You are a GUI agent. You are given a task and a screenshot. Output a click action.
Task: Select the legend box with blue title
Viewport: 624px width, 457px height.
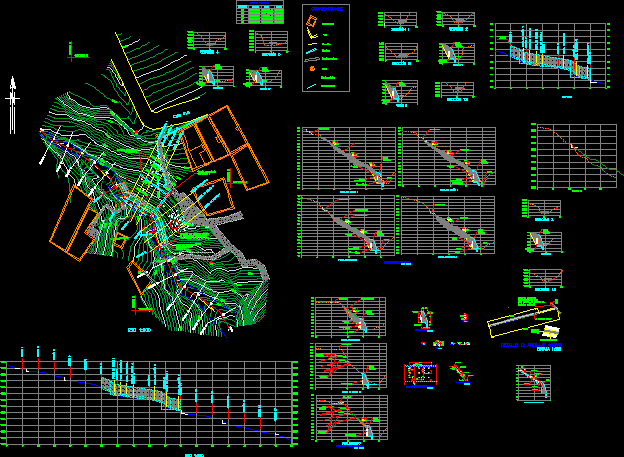tap(326, 48)
